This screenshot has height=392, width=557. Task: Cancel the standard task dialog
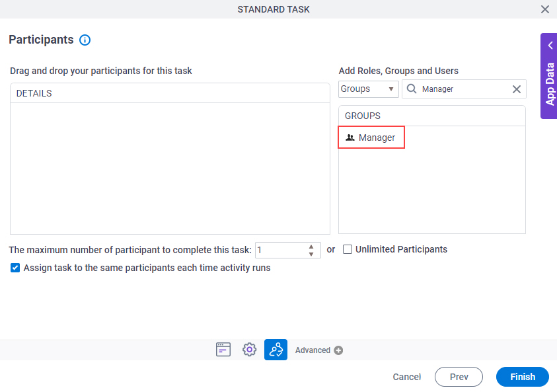click(x=407, y=377)
